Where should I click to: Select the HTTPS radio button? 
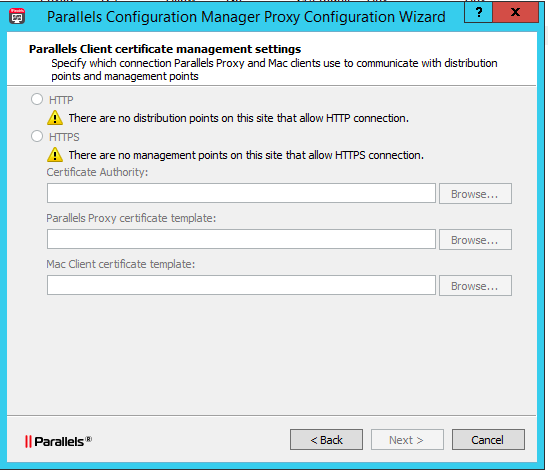(x=37, y=136)
